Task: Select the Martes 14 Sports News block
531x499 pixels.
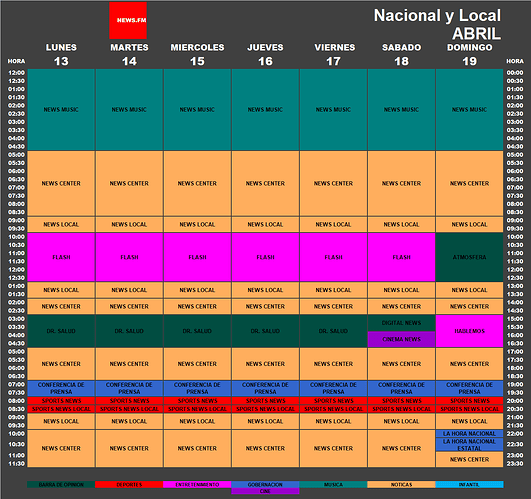Action: 129,401
